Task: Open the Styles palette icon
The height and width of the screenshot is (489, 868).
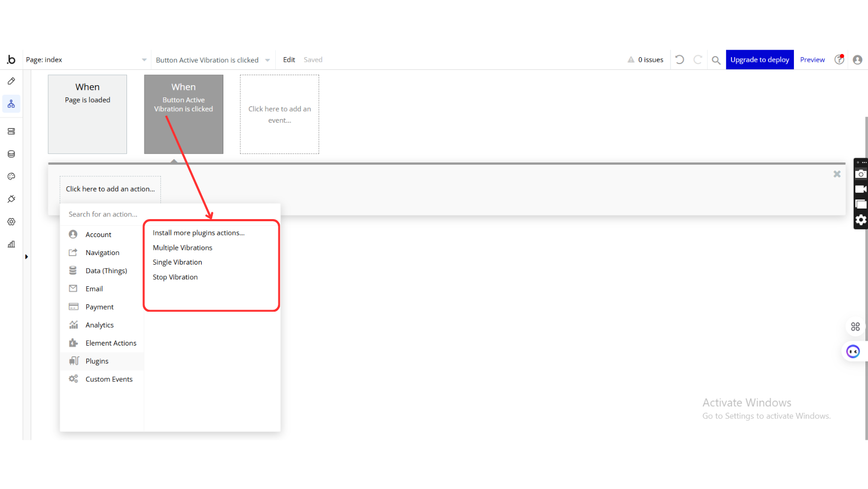Action: (x=11, y=176)
